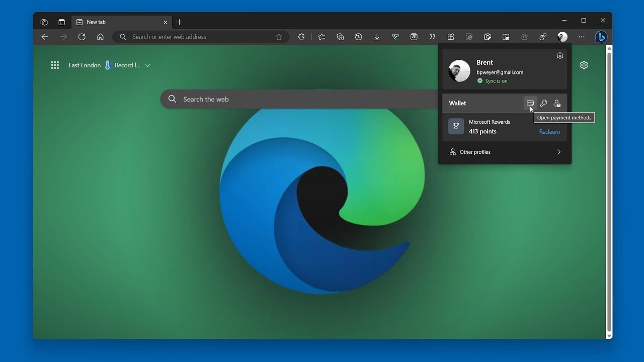Click the scrollbar's down arrow

tap(609, 336)
